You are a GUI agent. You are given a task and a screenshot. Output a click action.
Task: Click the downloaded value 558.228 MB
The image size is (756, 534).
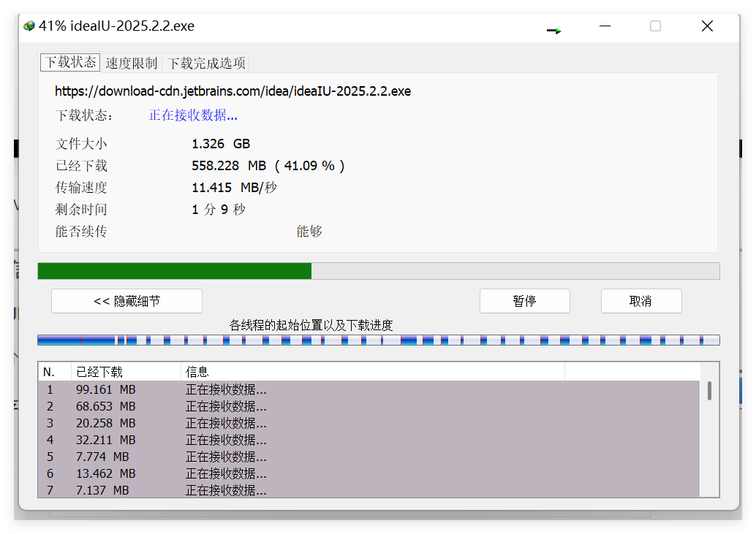coord(229,166)
